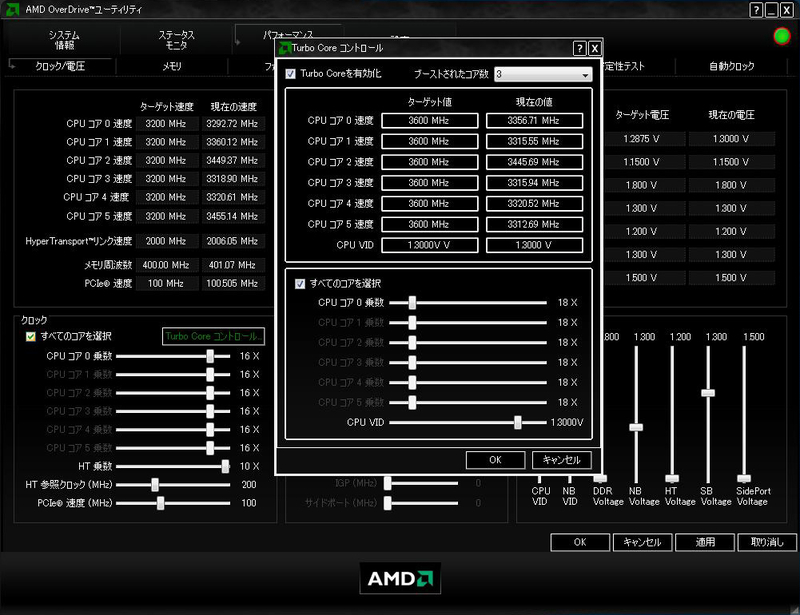This screenshot has height=615, width=800.
Task: Uncheck the Turbo Core enable checkbox
Action: click(x=290, y=74)
